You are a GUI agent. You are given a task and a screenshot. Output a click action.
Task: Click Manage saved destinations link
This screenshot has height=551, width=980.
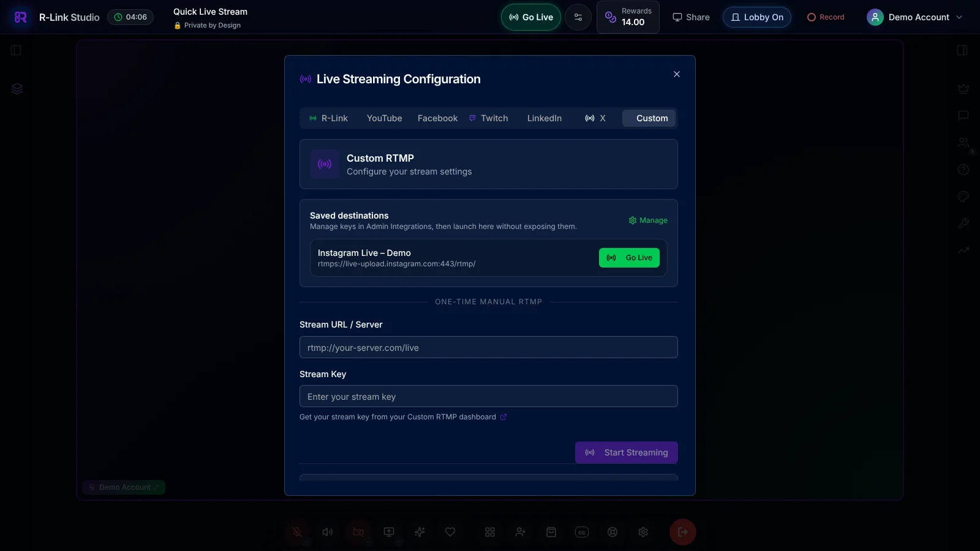[x=648, y=220]
